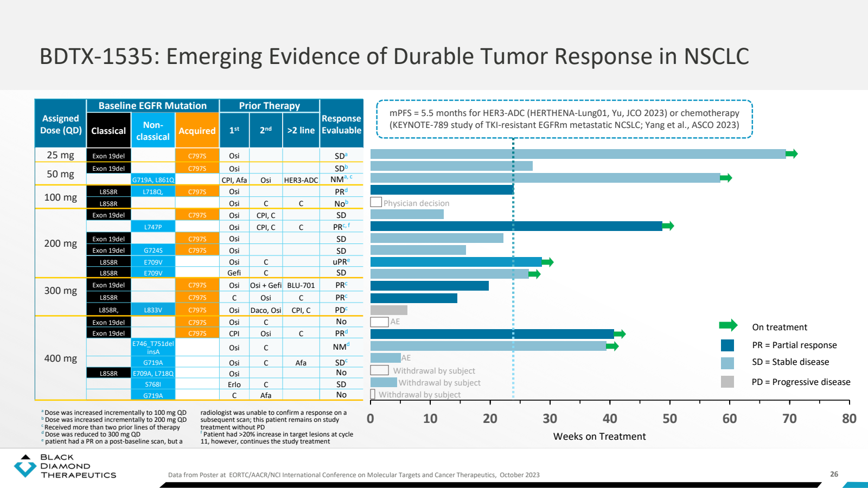Select the Classical column header

point(108,131)
